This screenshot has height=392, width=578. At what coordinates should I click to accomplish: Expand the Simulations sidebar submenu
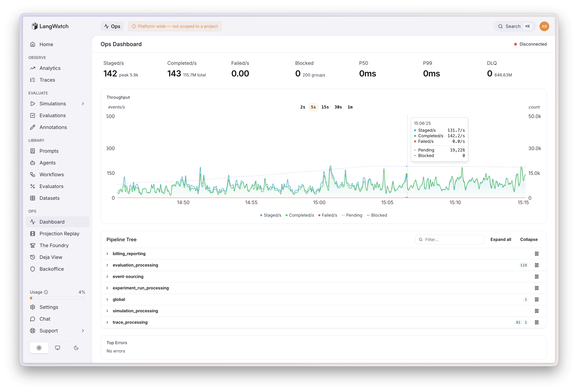83,104
